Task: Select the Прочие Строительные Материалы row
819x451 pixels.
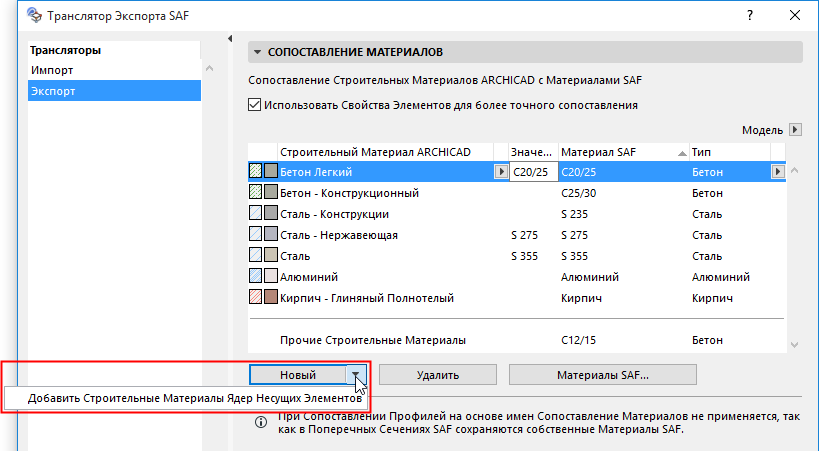Action: click(x=517, y=340)
